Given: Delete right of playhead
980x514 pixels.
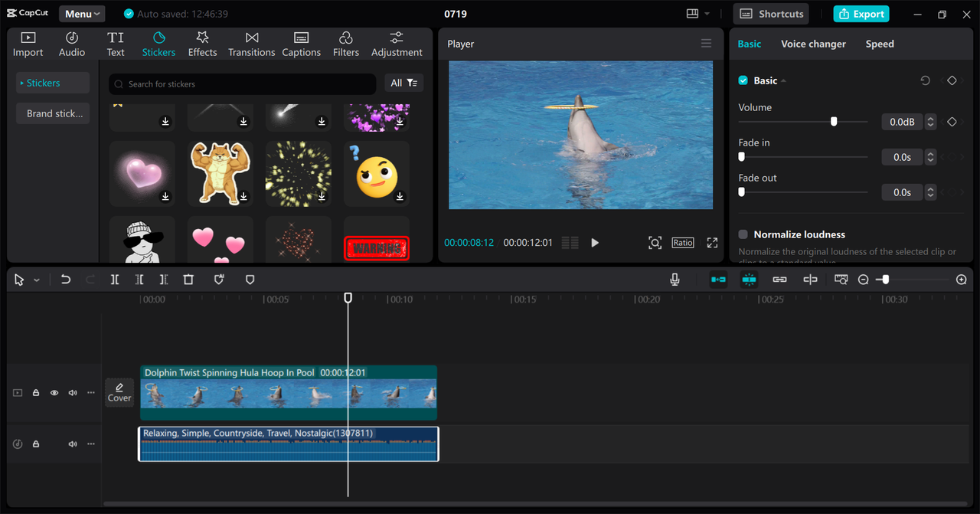Looking at the screenshot, I should pos(163,280).
